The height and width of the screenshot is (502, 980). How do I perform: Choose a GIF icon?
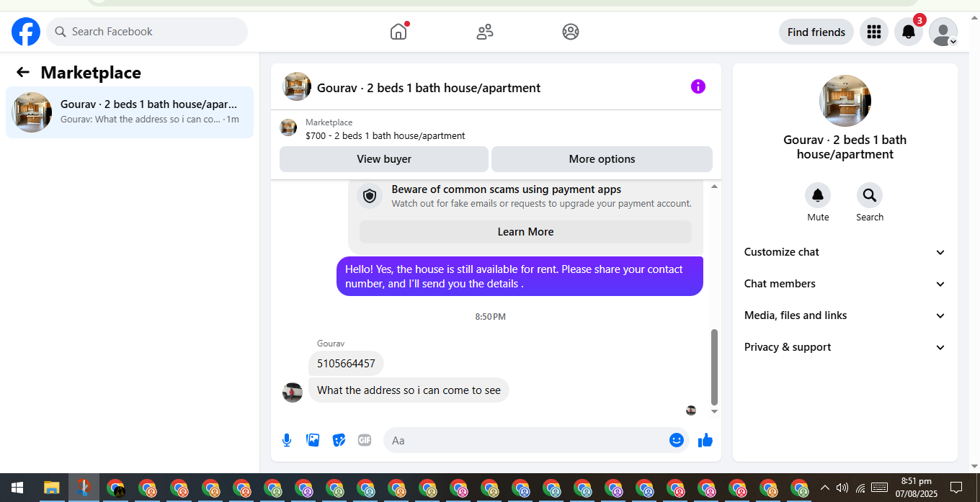tap(365, 440)
